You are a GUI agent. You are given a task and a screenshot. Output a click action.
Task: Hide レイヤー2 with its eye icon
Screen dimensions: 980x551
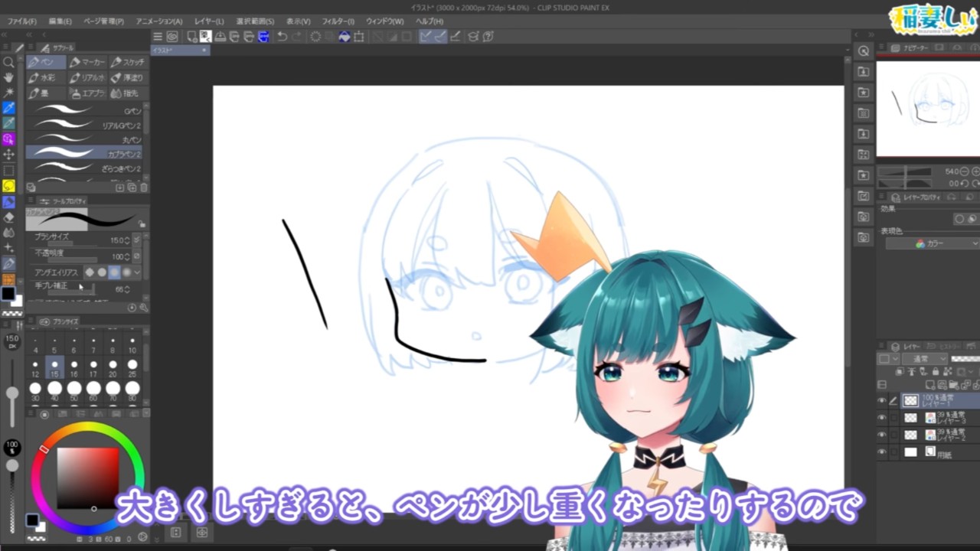(881, 434)
